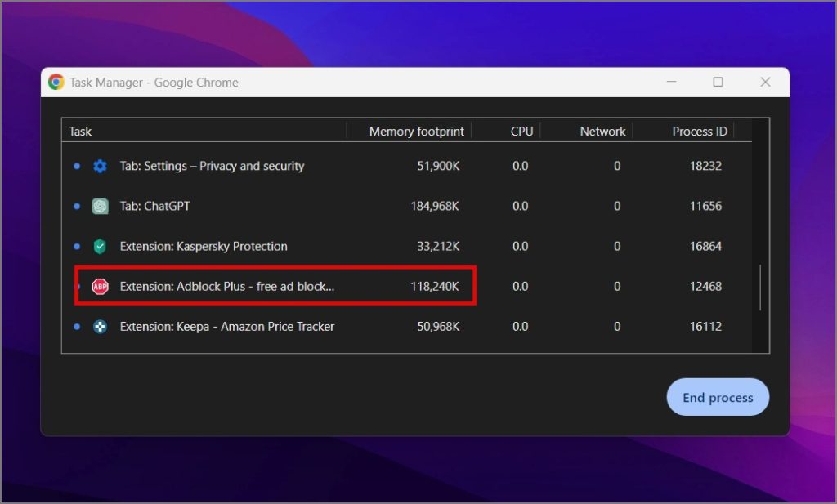Maximize the Task Manager window
Viewport: 837px width, 504px height.
718,82
